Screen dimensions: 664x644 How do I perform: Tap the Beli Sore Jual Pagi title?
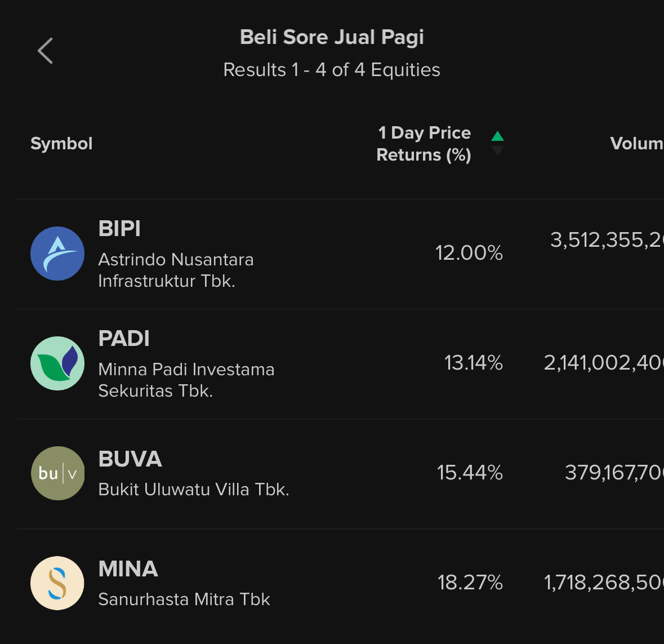coord(332,37)
